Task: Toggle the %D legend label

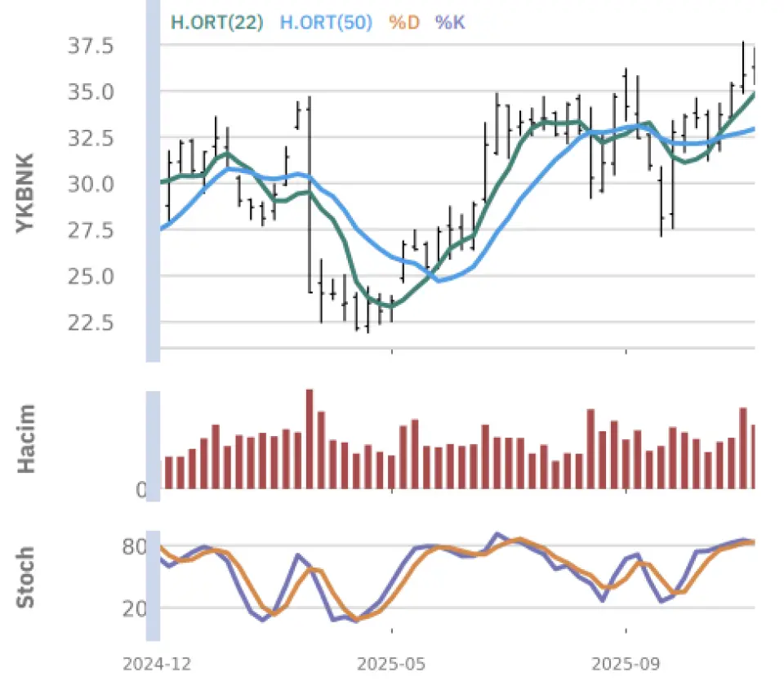Action: click(403, 22)
